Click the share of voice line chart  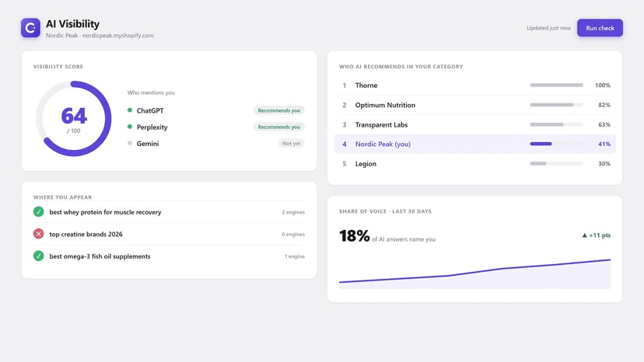(474, 273)
